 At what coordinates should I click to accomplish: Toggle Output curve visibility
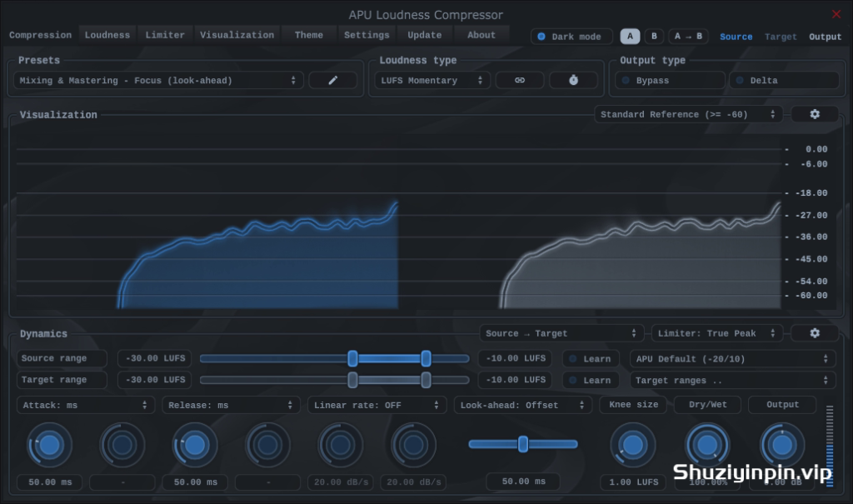pos(825,37)
